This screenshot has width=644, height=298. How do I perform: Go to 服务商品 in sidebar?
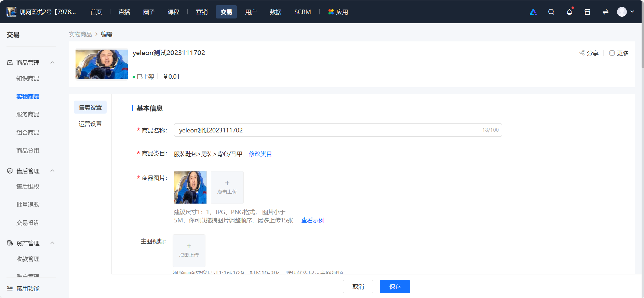tap(28, 114)
